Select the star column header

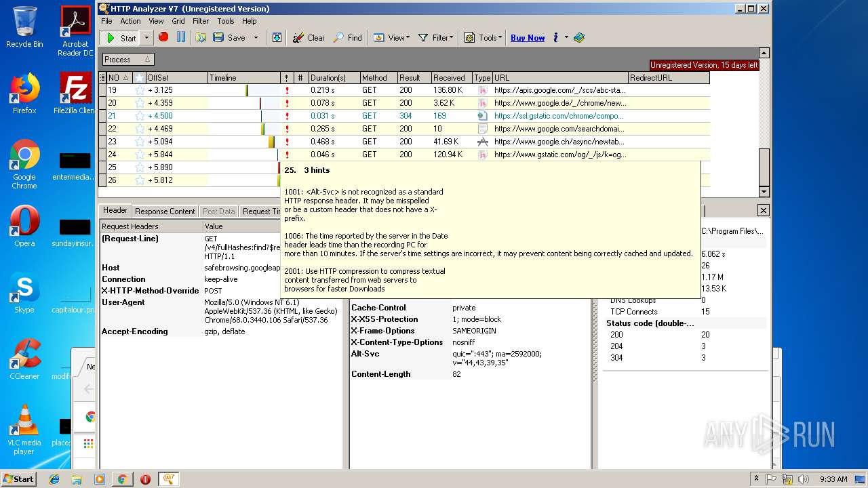click(x=139, y=78)
